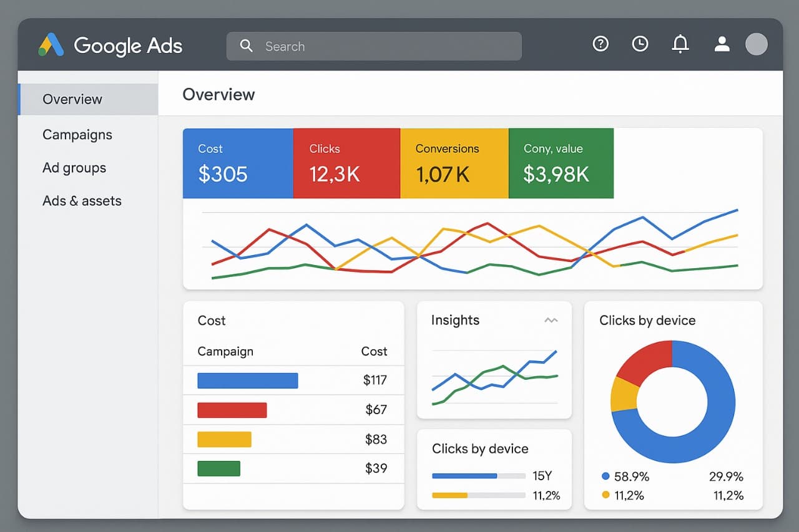The image size is (799, 532).
Task: Collapse the Insights card chevron
Action: click(551, 321)
